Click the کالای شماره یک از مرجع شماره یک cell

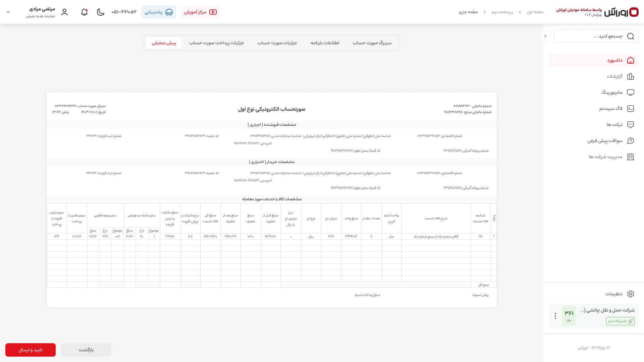pos(436,237)
